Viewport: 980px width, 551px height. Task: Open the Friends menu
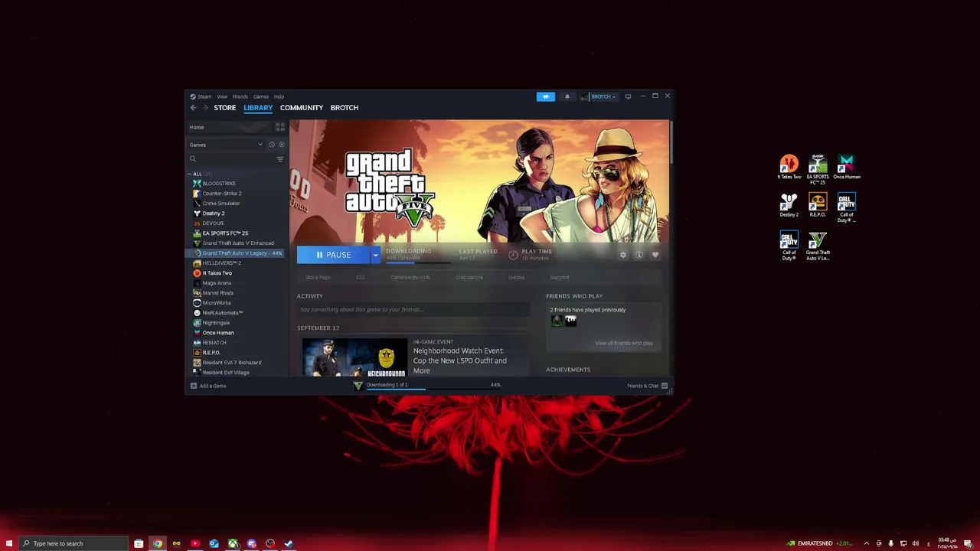(x=240, y=96)
